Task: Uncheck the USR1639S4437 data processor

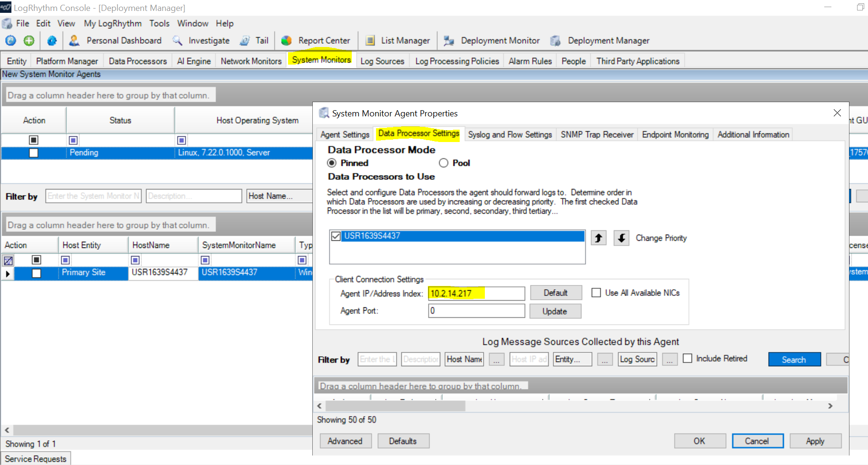Action: 336,236
